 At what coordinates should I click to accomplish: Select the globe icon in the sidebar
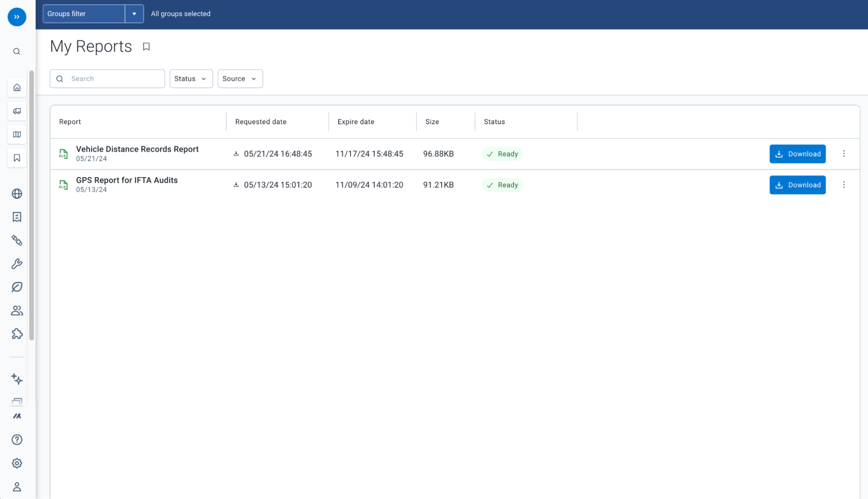(x=17, y=194)
